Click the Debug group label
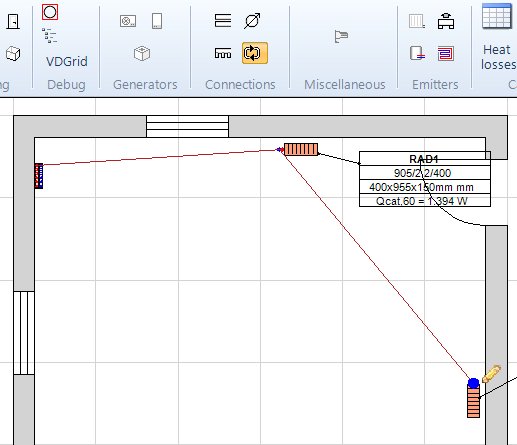517x445 pixels. click(66, 85)
